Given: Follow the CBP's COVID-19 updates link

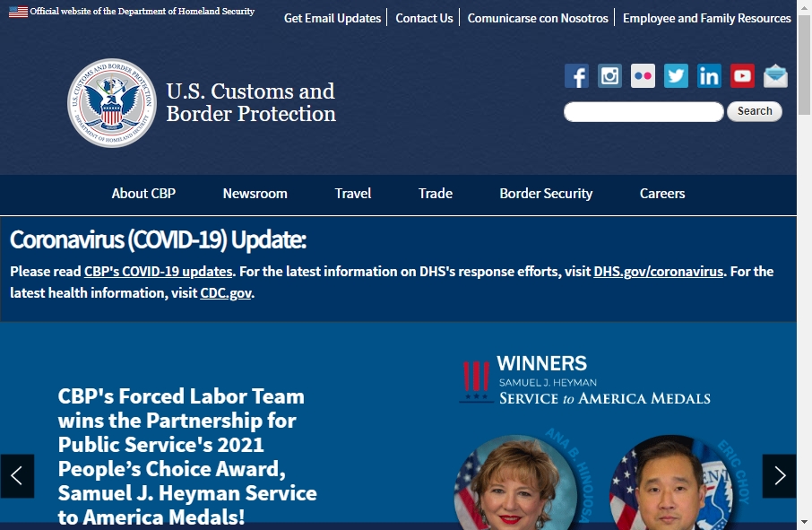Looking at the screenshot, I should [158, 272].
